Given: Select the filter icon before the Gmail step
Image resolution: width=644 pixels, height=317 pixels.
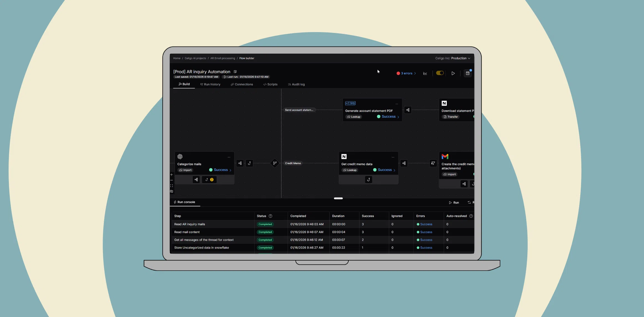Looking at the screenshot, I should pyautogui.click(x=433, y=163).
